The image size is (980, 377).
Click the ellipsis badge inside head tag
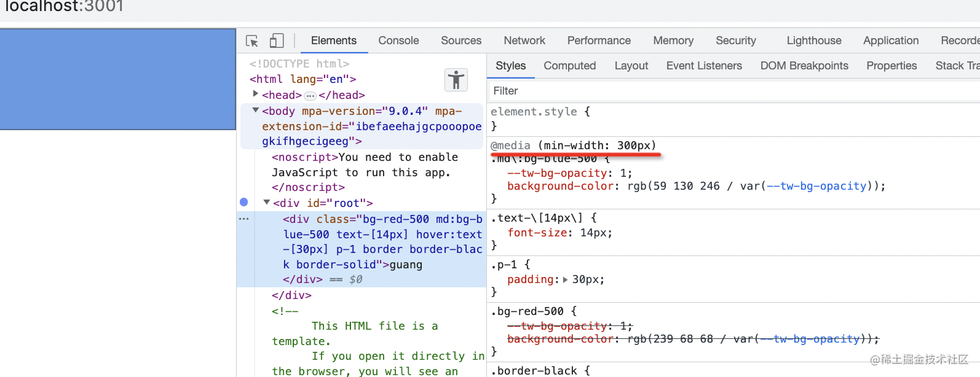(x=310, y=96)
